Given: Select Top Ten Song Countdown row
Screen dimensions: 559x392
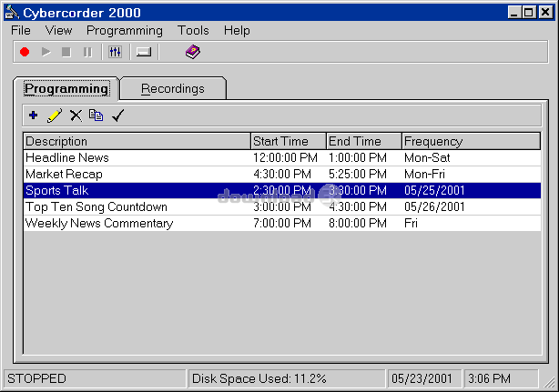Looking at the screenshot, I should coord(282,206).
